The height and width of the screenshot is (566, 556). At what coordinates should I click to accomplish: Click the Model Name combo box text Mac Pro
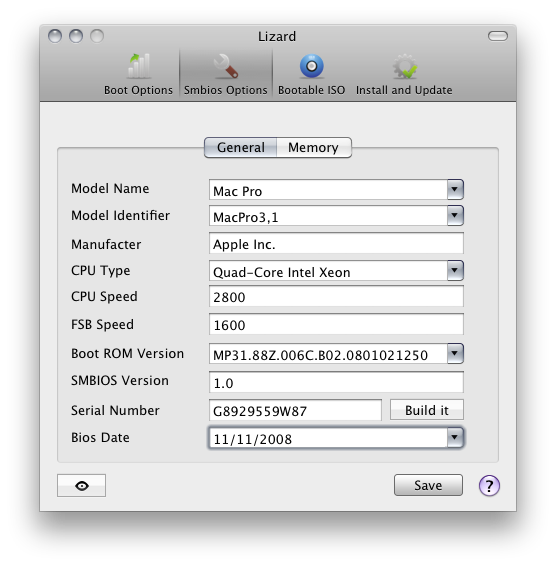pos(238,191)
